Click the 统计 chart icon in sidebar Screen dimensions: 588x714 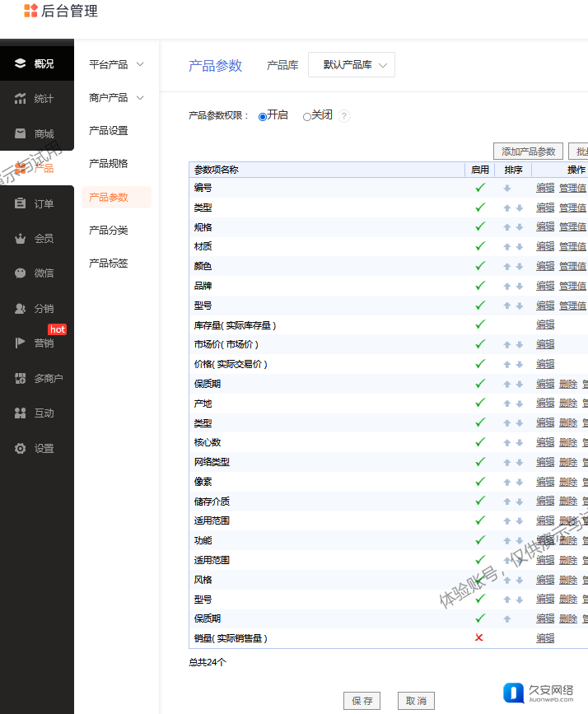[21, 99]
